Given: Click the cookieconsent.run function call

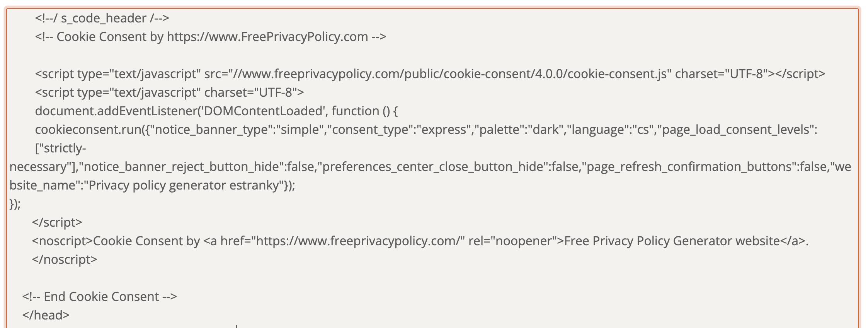Looking at the screenshot, I should click(90, 130).
